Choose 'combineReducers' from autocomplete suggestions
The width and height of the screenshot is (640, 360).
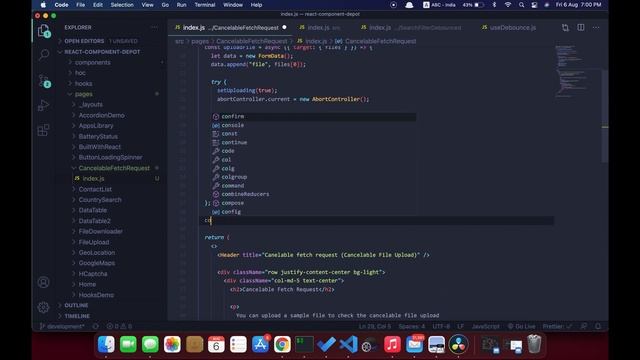[x=245, y=194]
